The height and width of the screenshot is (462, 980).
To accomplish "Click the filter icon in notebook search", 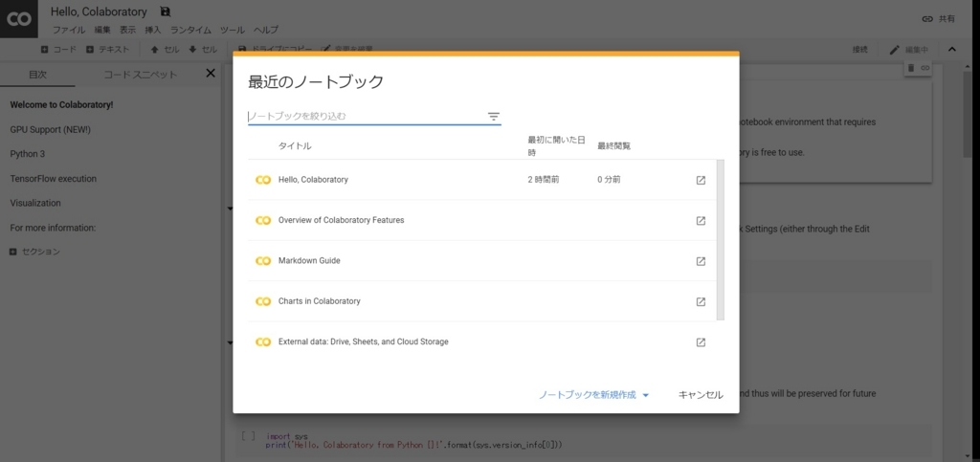I will (x=493, y=116).
